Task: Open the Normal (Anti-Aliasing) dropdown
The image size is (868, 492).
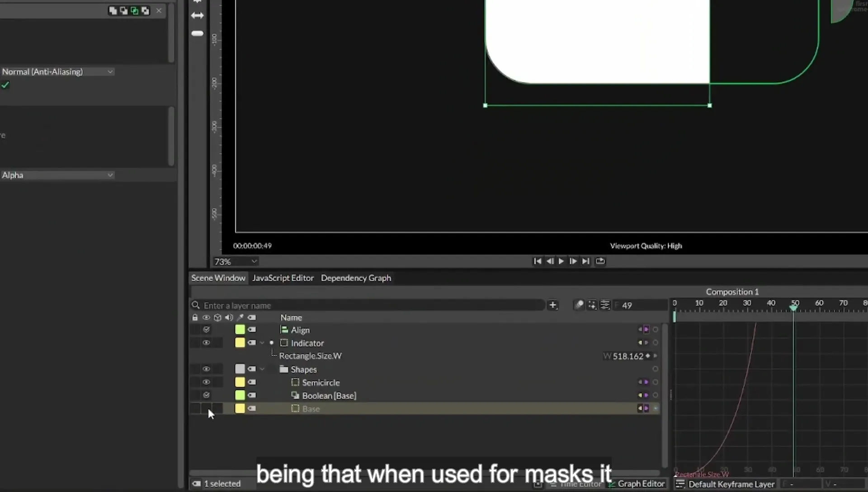Action: tap(57, 72)
